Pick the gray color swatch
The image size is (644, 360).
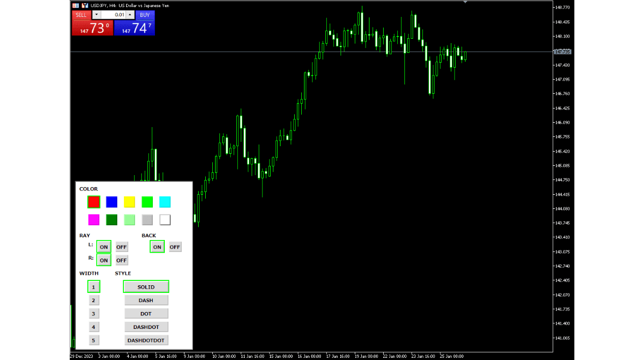point(147,220)
